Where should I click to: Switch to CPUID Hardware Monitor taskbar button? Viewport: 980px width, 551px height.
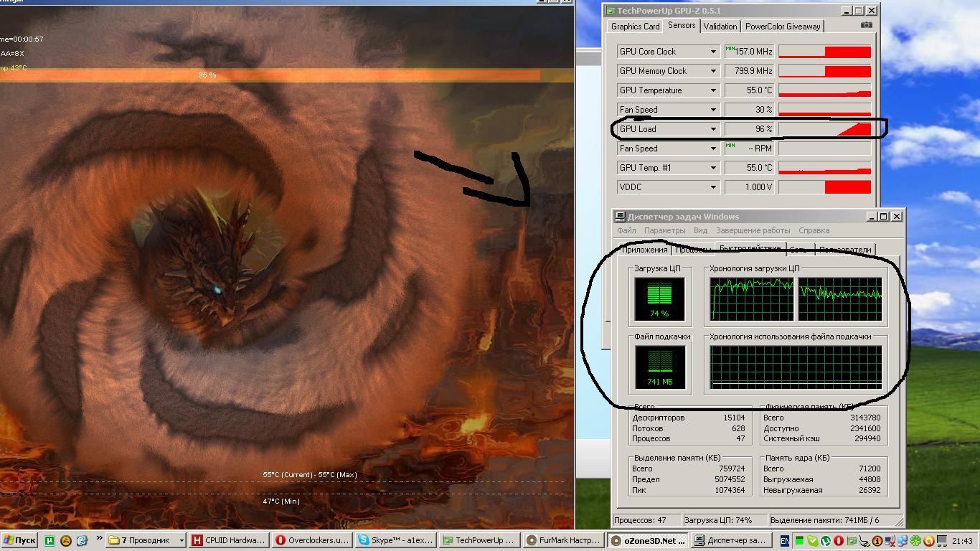point(230,540)
